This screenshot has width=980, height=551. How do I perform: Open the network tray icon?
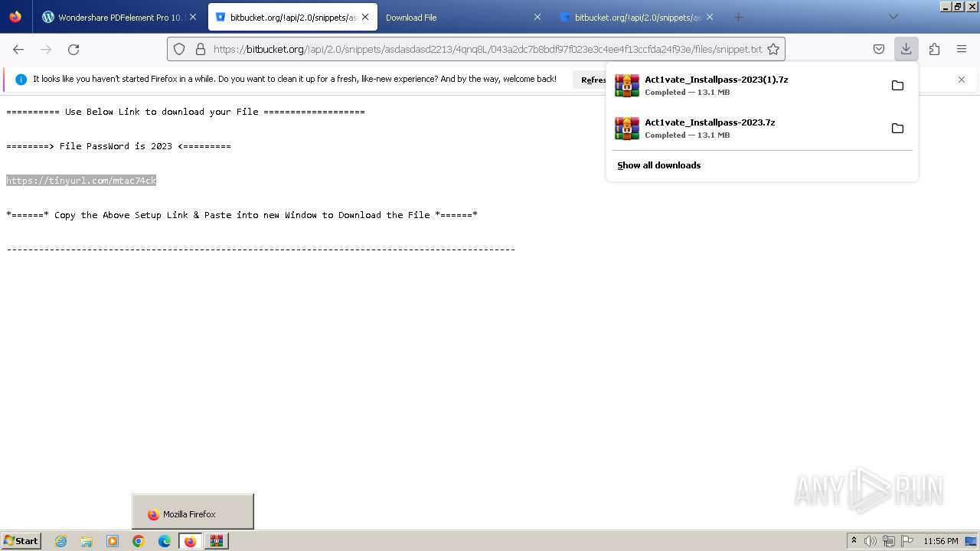pos(889,541)
